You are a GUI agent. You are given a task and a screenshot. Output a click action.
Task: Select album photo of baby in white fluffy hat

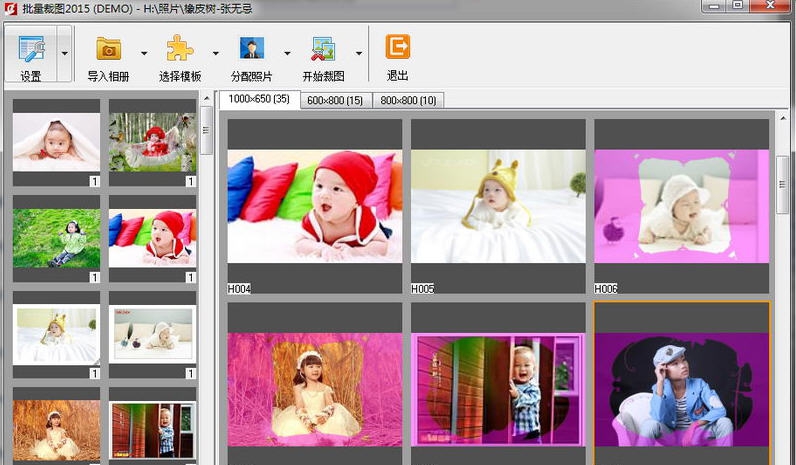152,335
